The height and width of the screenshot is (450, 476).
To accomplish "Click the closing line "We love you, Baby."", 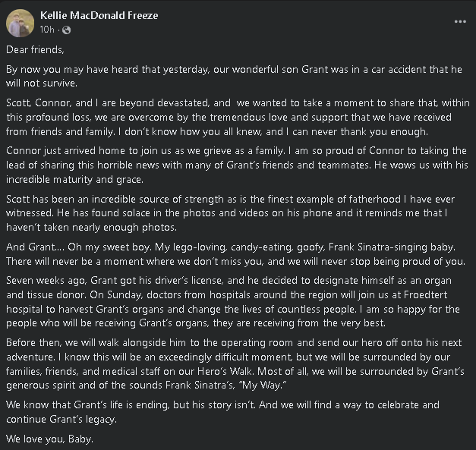I will pyautogui.click(x=50, y=439).
